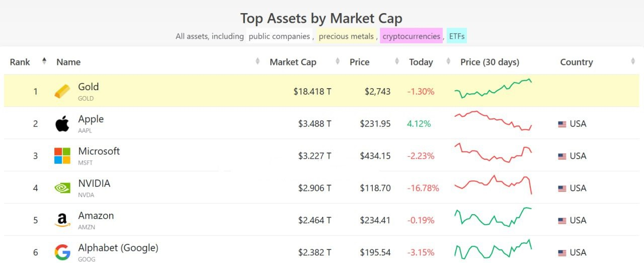Click the Google logo icon

click(62, 252)
